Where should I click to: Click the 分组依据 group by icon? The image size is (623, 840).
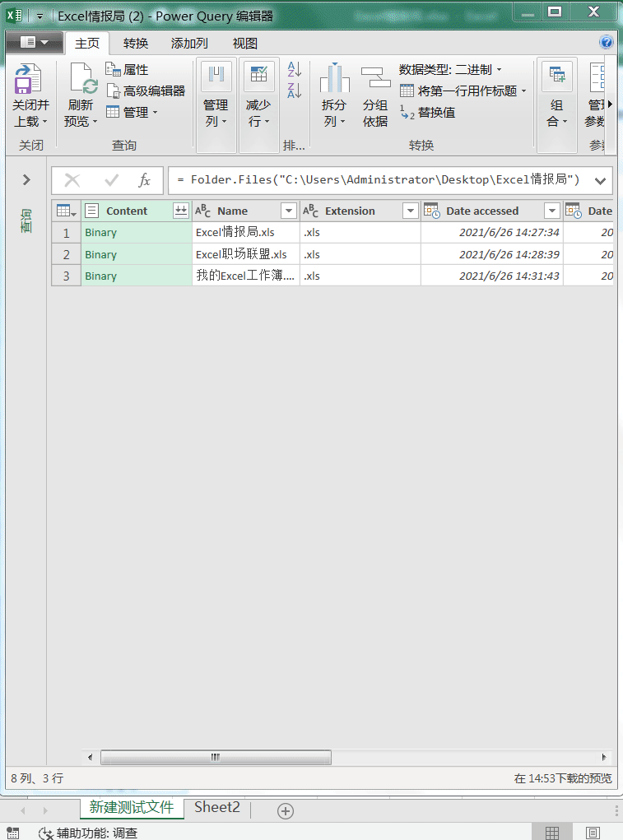pos(375,77)
